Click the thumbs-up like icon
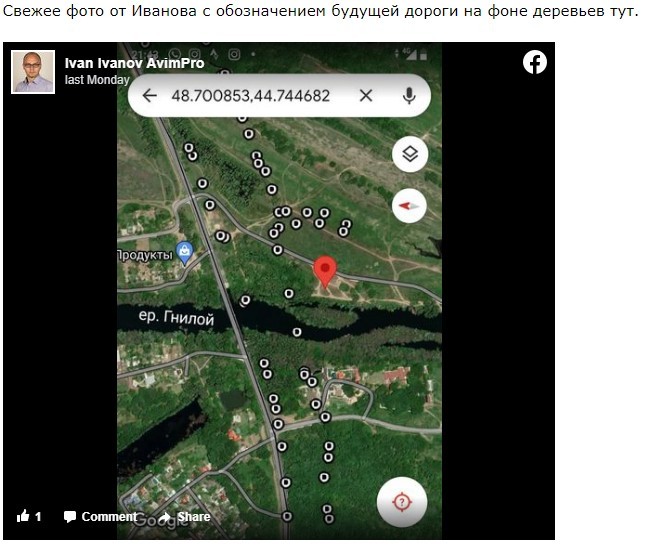This screenshot has width=664, height=559. (23, 516)
